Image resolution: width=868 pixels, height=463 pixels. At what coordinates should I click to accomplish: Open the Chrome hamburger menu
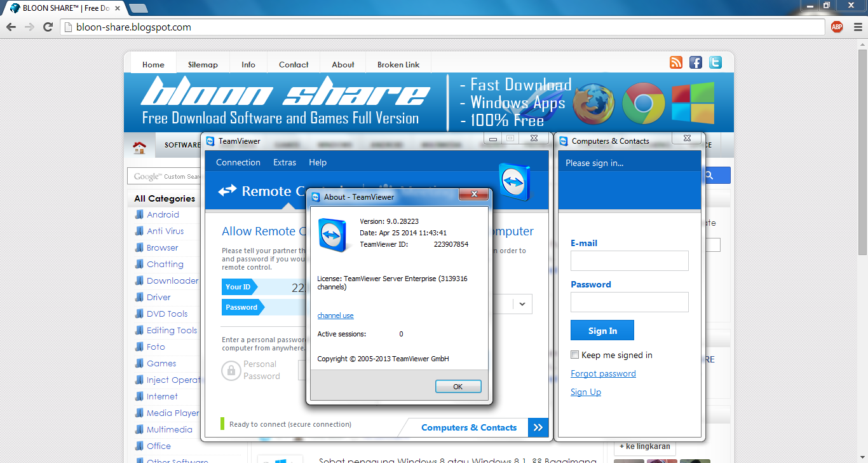(858, 27)
